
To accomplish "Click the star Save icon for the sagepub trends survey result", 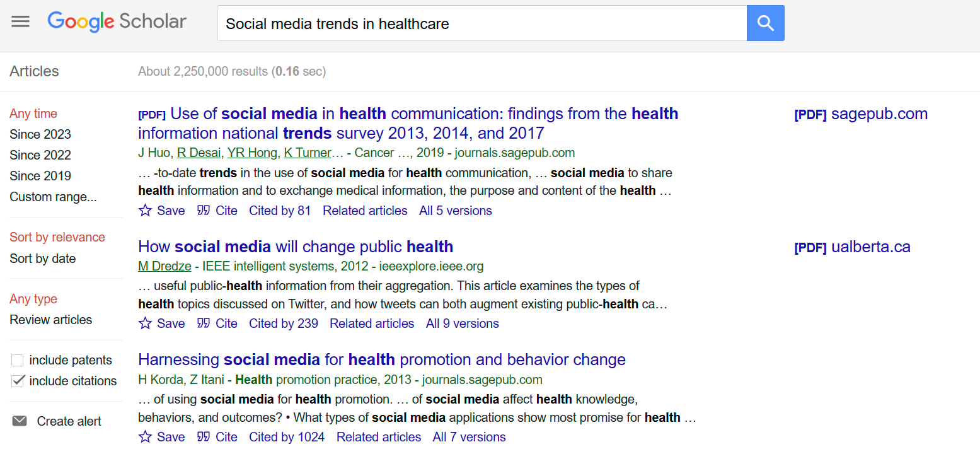I will click(146, 211).
